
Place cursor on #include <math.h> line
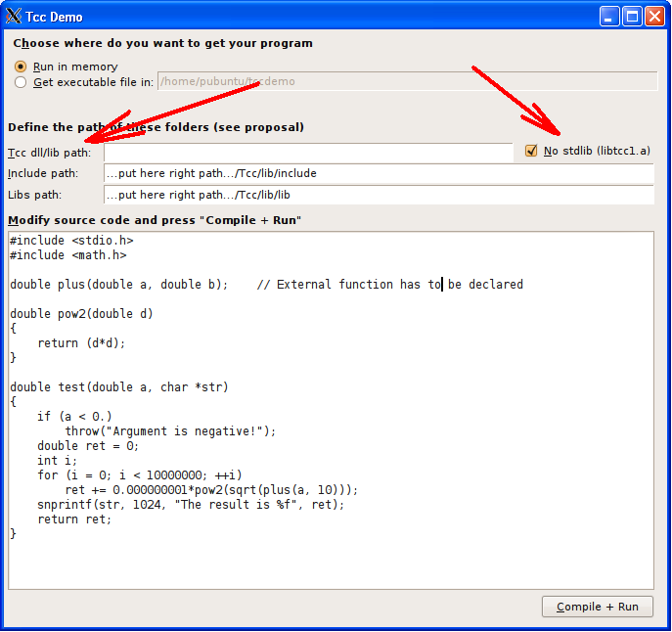pyautogui.click(x=68, y=255)
